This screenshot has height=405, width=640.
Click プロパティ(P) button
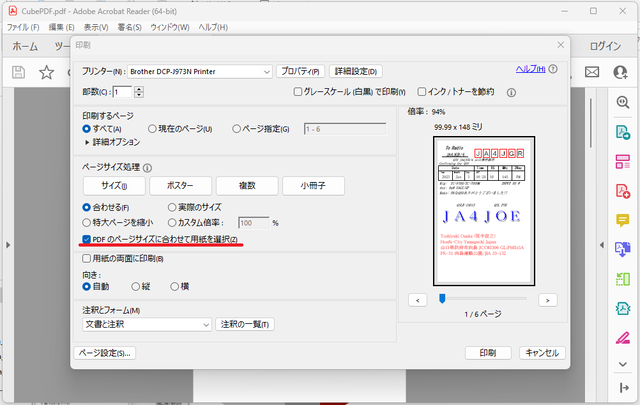coord(300,71)
